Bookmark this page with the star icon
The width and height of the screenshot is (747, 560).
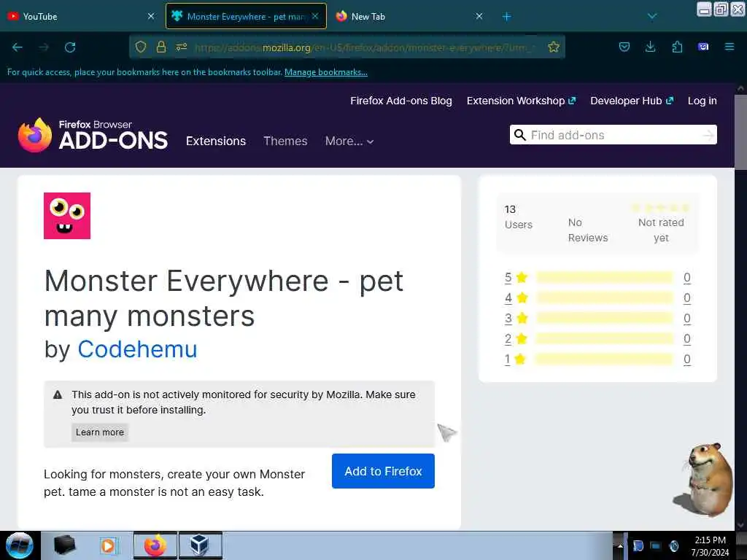(554, 47)
